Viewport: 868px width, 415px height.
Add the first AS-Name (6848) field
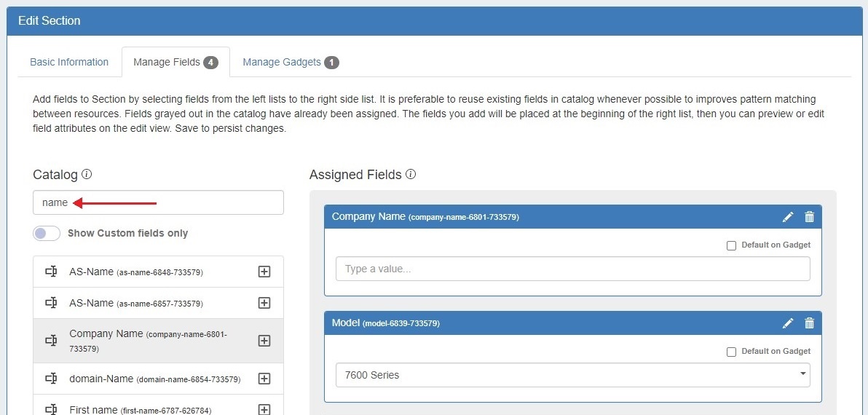point(264,272)
